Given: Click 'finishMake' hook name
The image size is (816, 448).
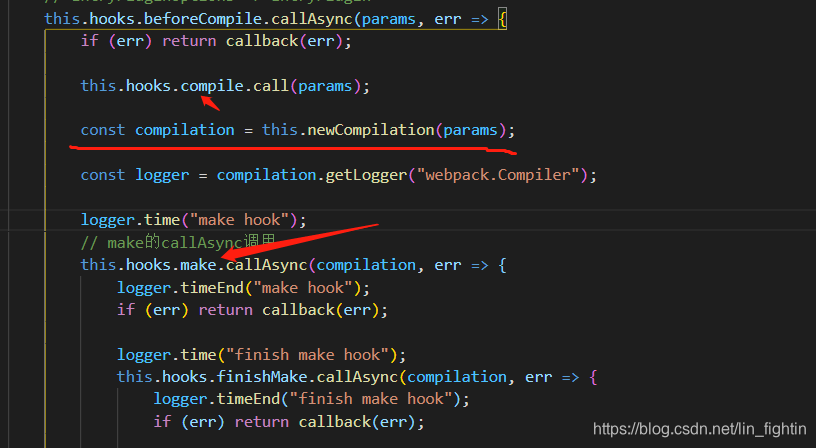Looking at the screenshot, I should (x=262, y=377).
